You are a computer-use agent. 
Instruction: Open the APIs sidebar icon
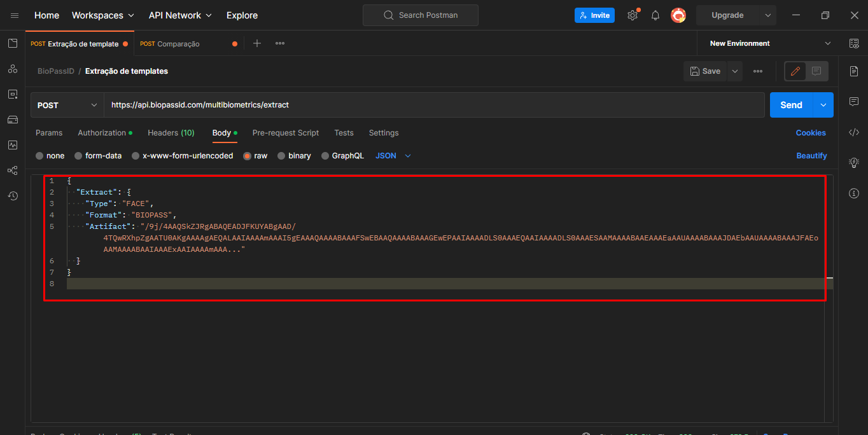pos(13,69)
